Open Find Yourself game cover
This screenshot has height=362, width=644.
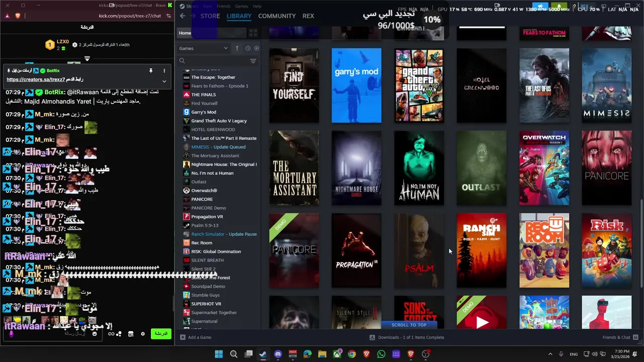click(294, 85)
